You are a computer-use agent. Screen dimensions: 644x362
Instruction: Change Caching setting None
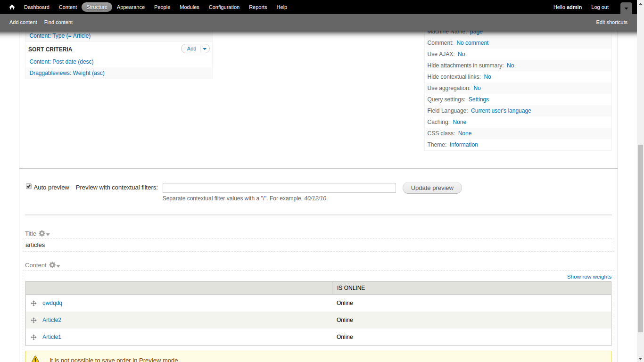(x=460, y=122)
